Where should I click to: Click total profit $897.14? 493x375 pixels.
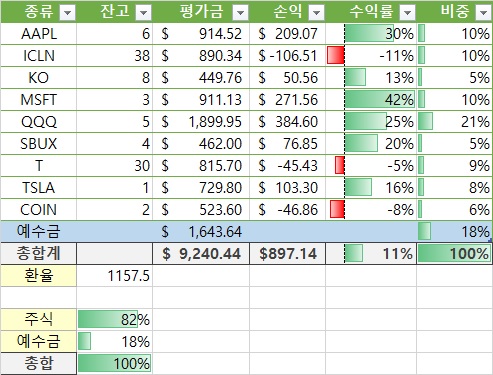click(x=288, y=254)
